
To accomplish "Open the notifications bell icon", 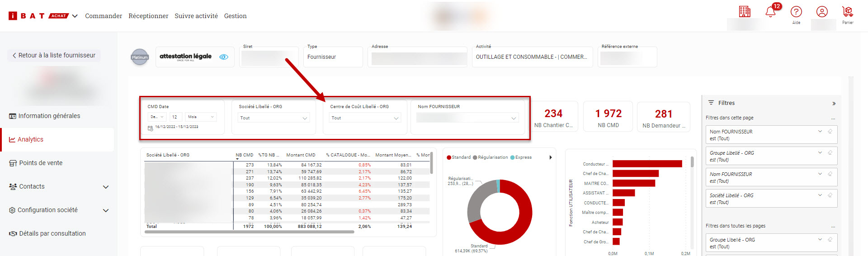I will tap(770, 12).
